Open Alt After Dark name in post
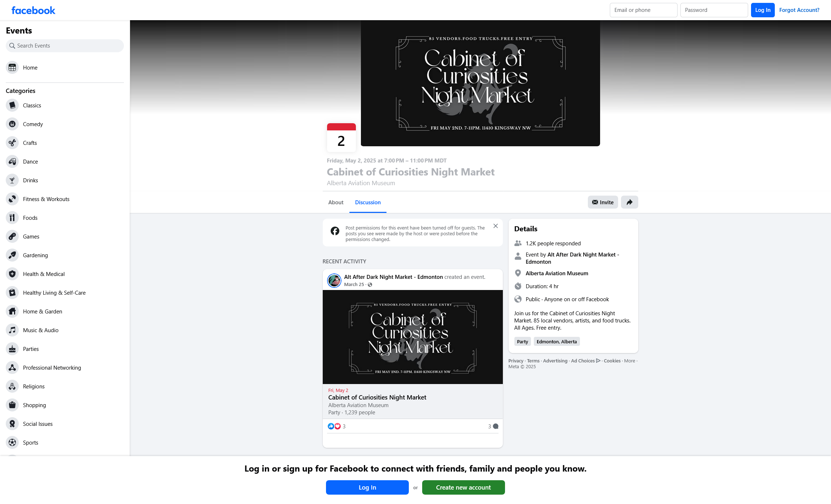The image size is (831, 504). pyautogui.click(x=393, y=277)
